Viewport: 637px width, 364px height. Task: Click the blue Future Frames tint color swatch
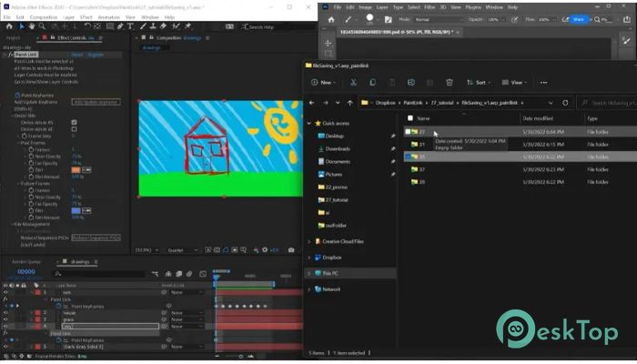pos(76,210)
